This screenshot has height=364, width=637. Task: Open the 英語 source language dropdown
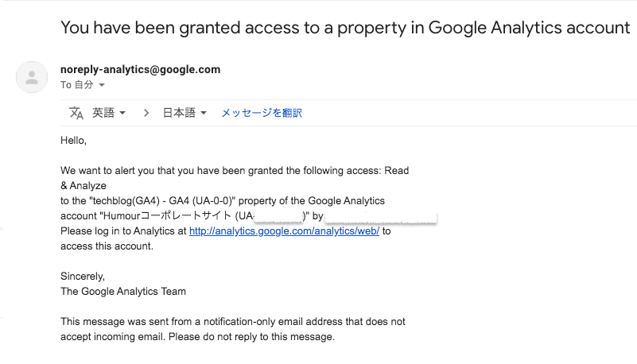[109, 113]
